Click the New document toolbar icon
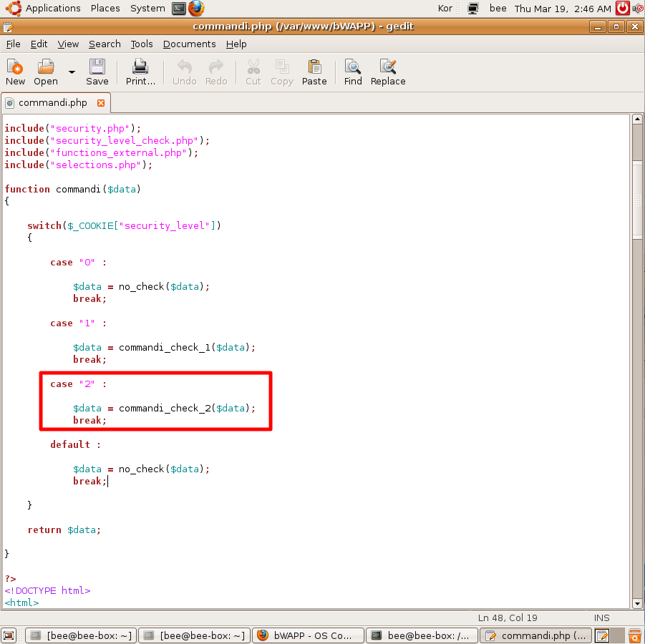 (15, 67)
